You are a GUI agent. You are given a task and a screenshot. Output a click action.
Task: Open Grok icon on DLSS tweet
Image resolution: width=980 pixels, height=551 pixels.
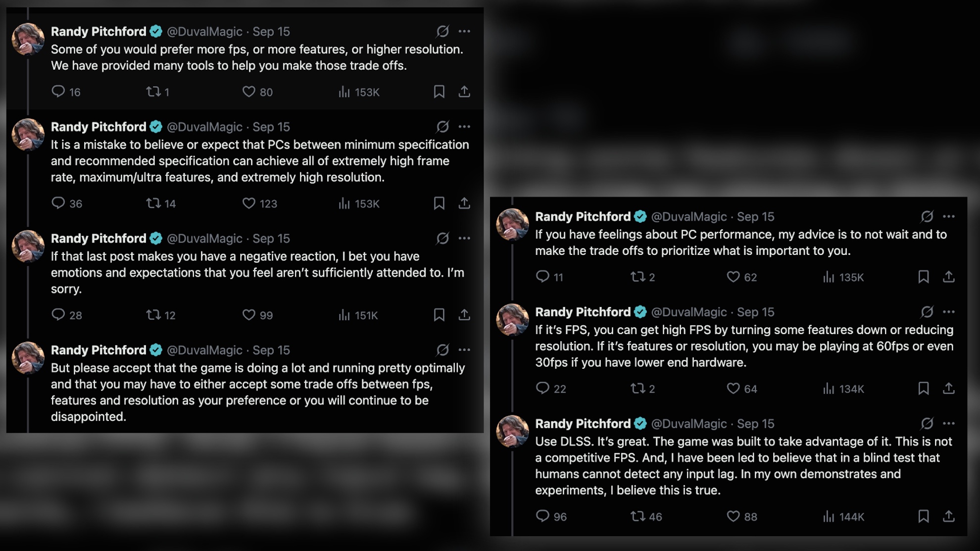[x=927, y=424]
